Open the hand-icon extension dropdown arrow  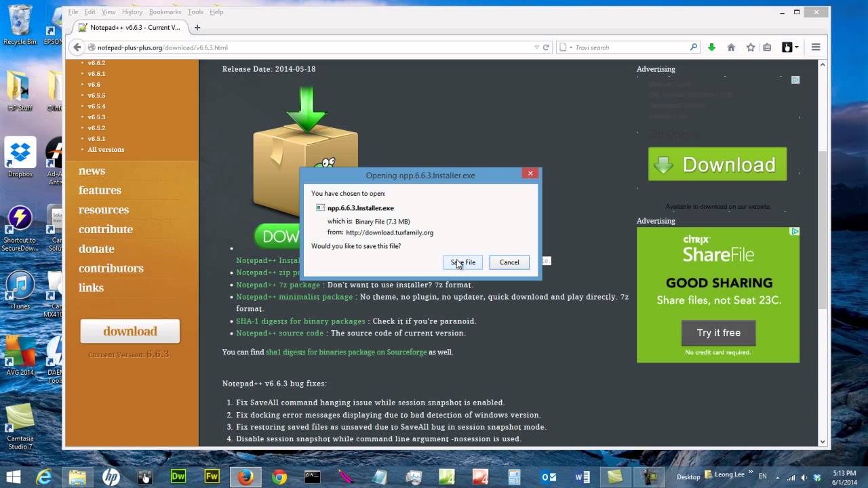[796, 47]
